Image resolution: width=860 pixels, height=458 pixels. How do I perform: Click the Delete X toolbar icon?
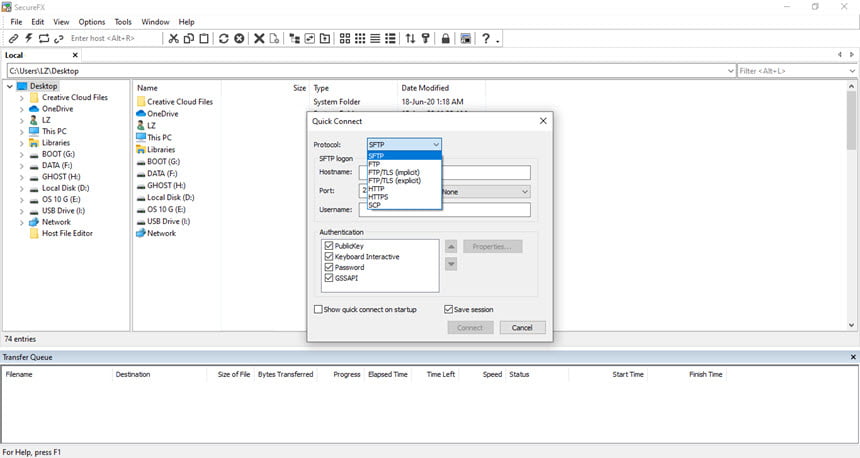259,38
